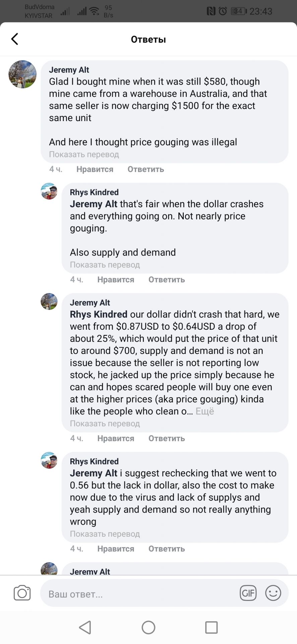297x644 pixels.
Task: Expand truncated comment with "Ещё"
Action: [x=204, y=411]
